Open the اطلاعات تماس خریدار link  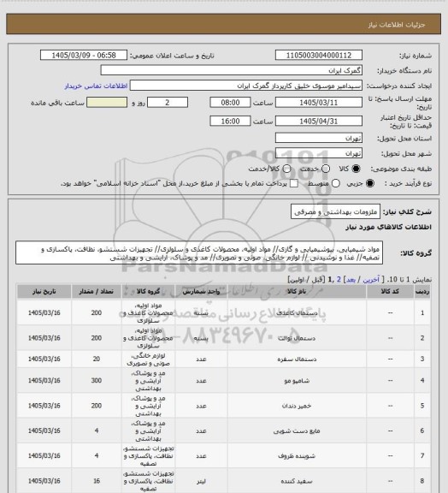(96, 86)
